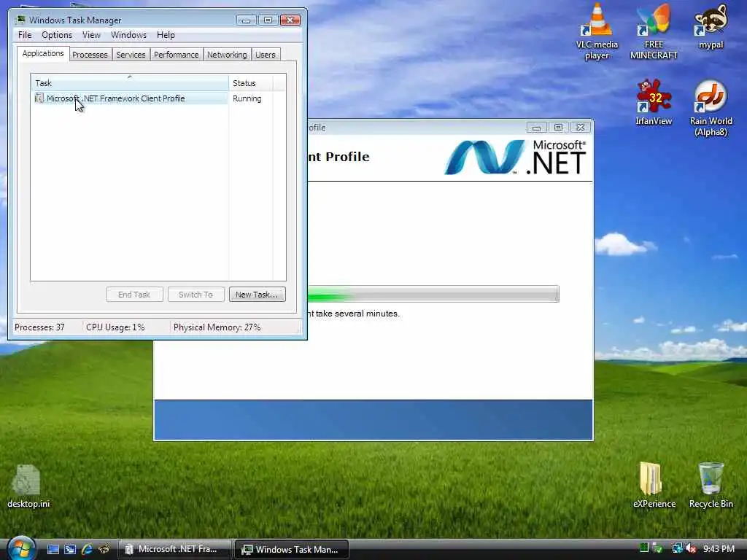Click Physical Memory: 27% status entry

(217, 327)
